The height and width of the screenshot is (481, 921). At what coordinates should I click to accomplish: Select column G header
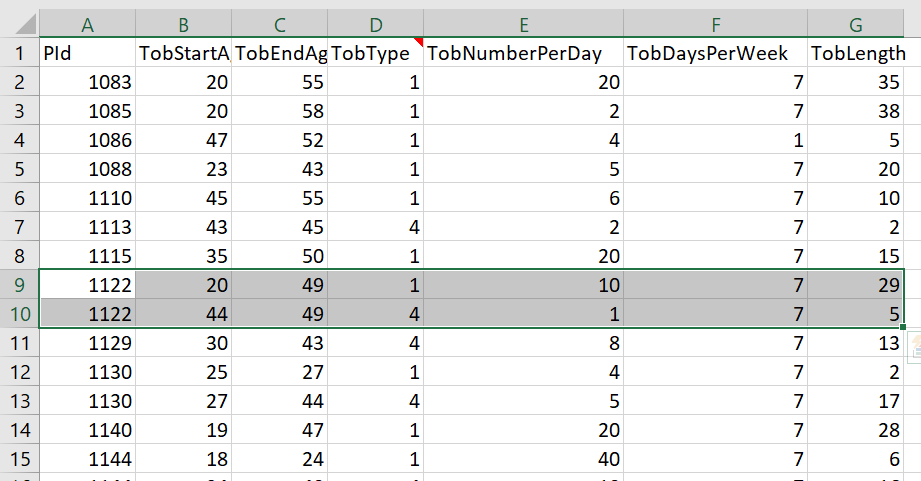[x=864, y=23]
